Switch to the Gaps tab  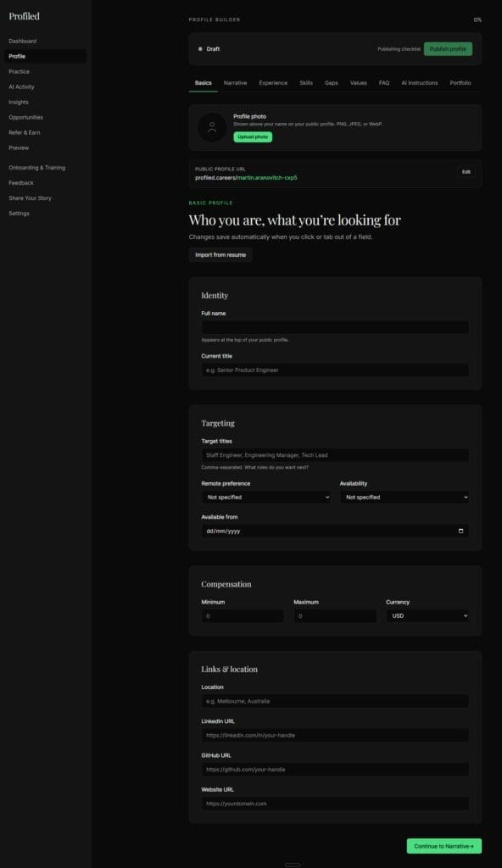(x=332, y=83)
